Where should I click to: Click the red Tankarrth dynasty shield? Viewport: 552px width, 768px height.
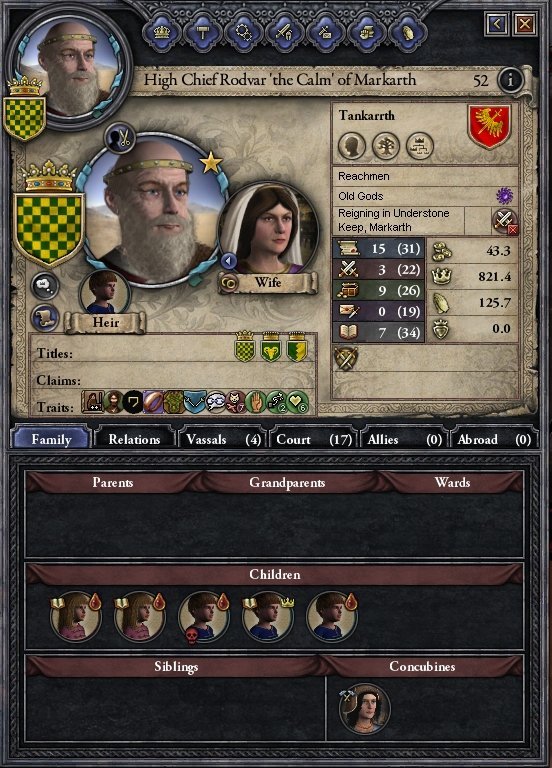click(489, 125)
